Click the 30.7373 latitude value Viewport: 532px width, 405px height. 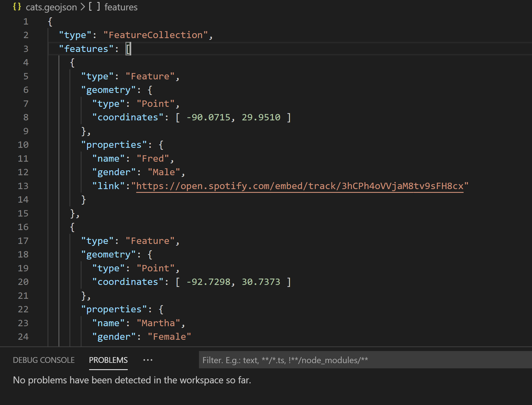261,282
